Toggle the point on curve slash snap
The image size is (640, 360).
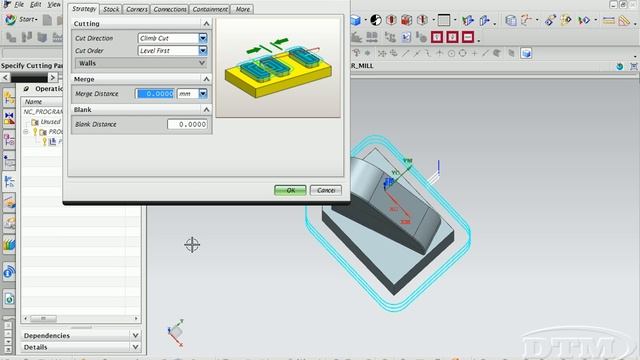pyautogui.click(x=485, y=53)
